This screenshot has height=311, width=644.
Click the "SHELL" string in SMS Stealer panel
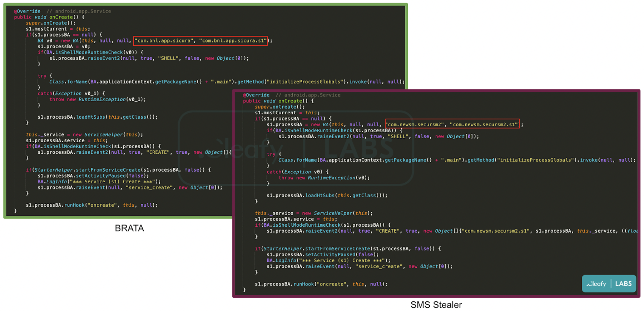coord(398,136)
